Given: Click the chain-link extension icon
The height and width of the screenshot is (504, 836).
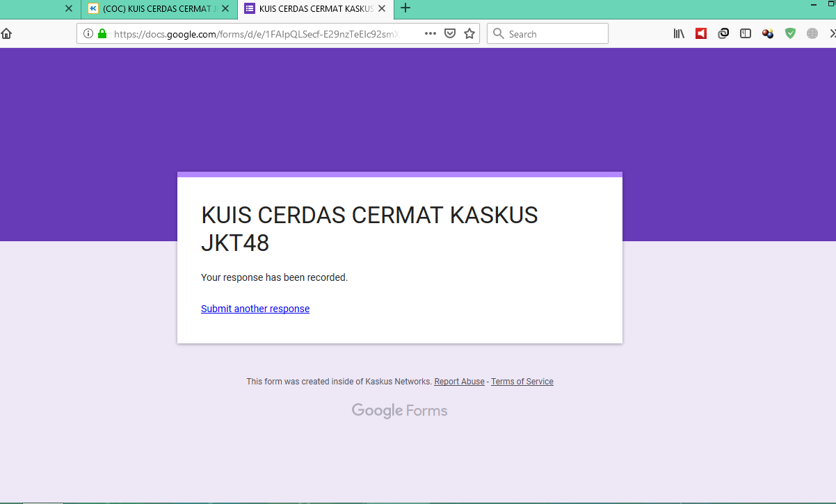Looking at the screenshot, I should [723, 33].
